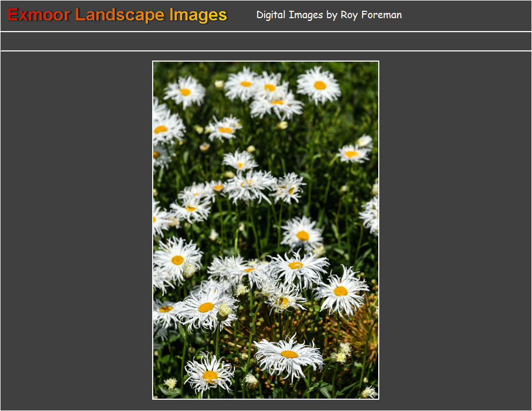Click the white top border of the photo
This screenshot has width=532, height=411.
[x=266, y=61]
